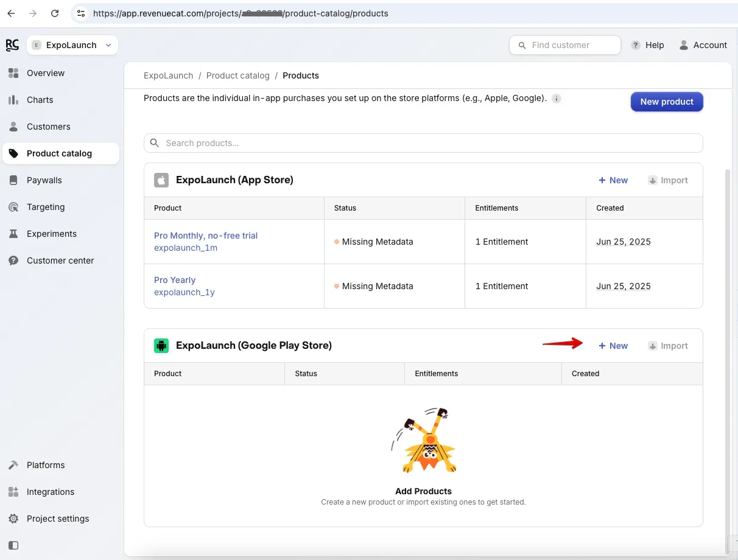The height and width of the screenshot is (560, 738).
Task: Open Help from the top bar
Action: (x=648, y=45)
